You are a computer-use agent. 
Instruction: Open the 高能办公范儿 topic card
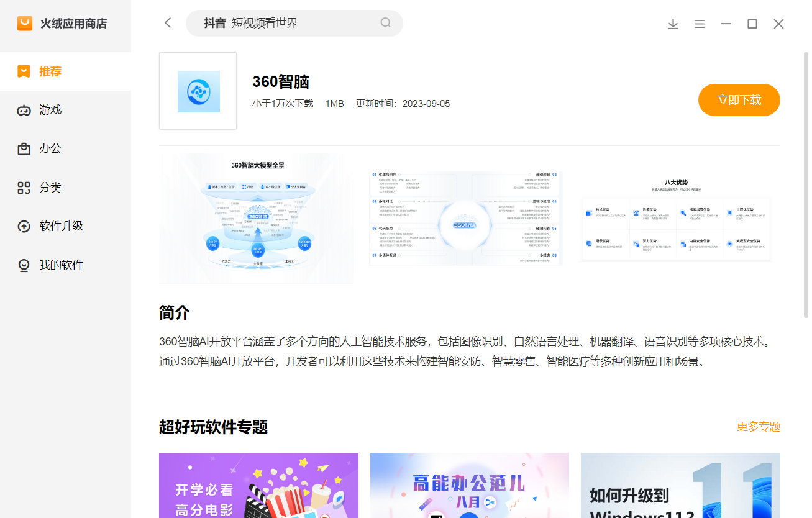point(470,486)
